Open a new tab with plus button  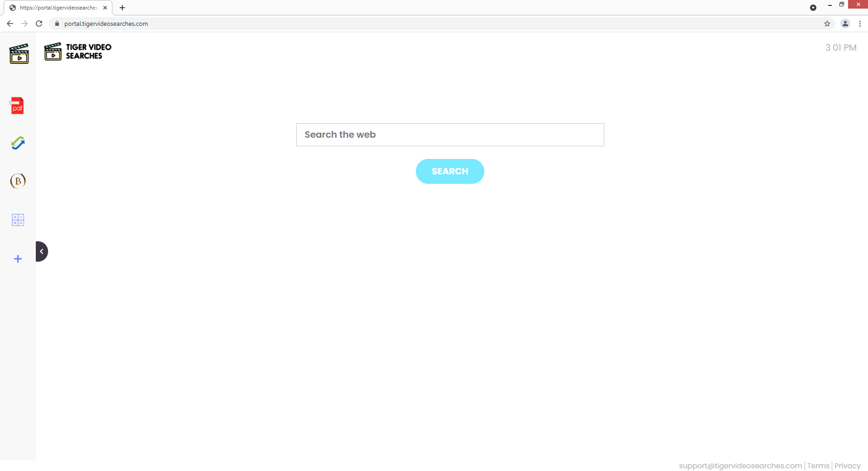[x=122, y=8]
